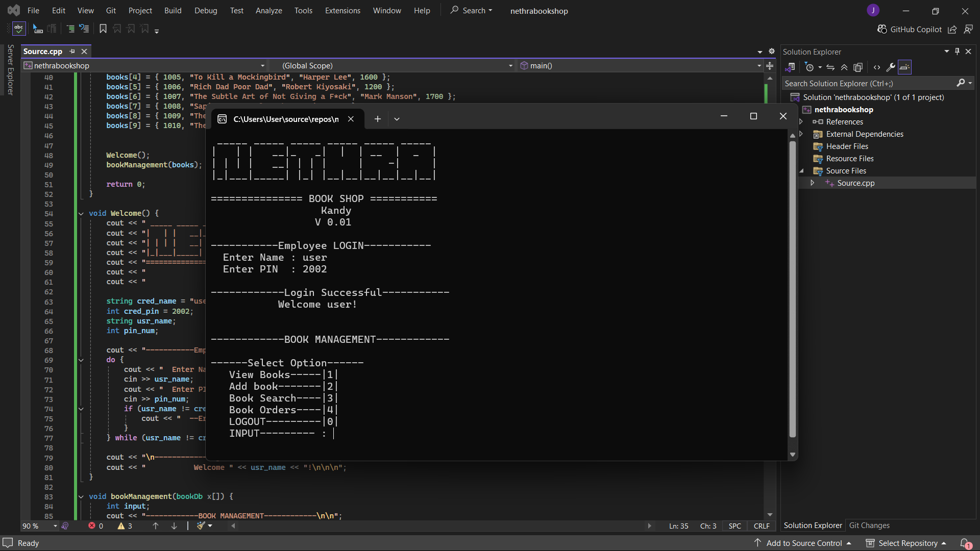980x551 pixels.
Task: Click Sync with Active Document icon
Action: coord(830,67)
